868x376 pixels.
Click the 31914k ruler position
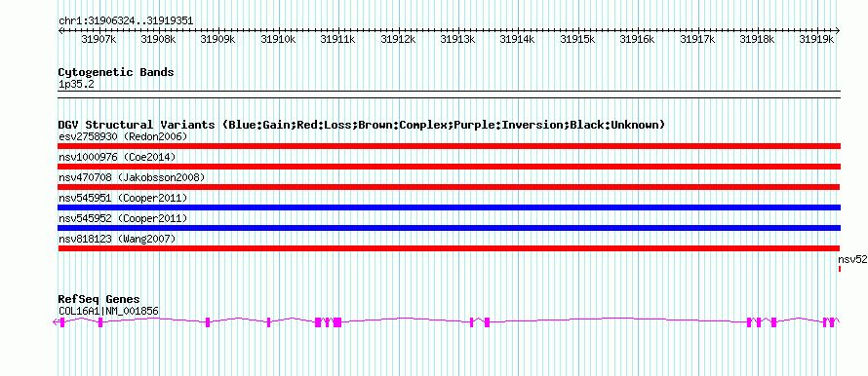click(x=518, y=39)
